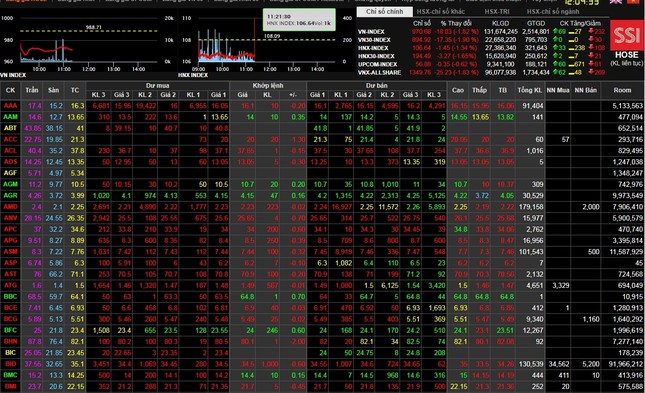The image size is (645, 393).
Task: Select stock symbol BID
Action: 11,364
